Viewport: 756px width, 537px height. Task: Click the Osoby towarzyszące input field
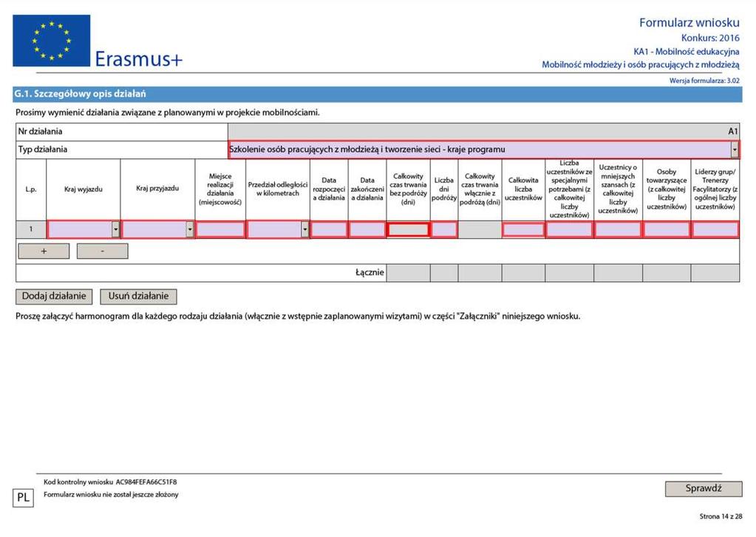[667, 229]
